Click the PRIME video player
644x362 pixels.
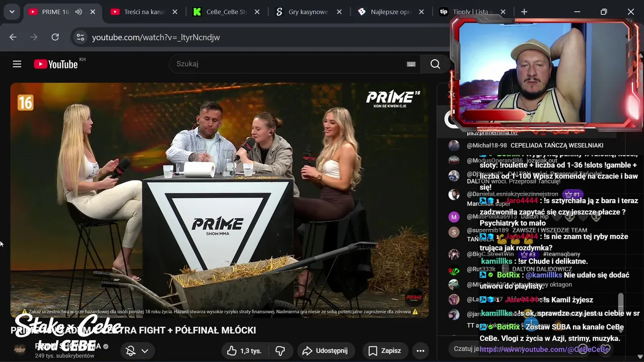(219, 200)
